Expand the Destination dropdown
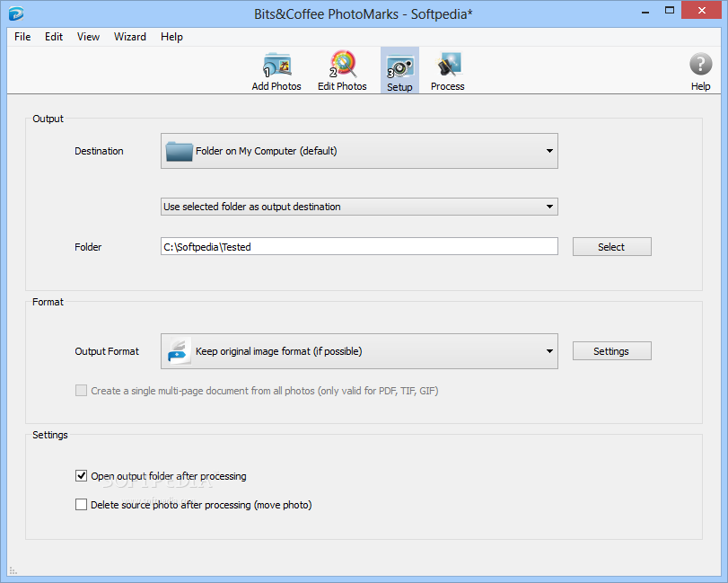Viewport: 728px width, 583px height. click(359, 151)
